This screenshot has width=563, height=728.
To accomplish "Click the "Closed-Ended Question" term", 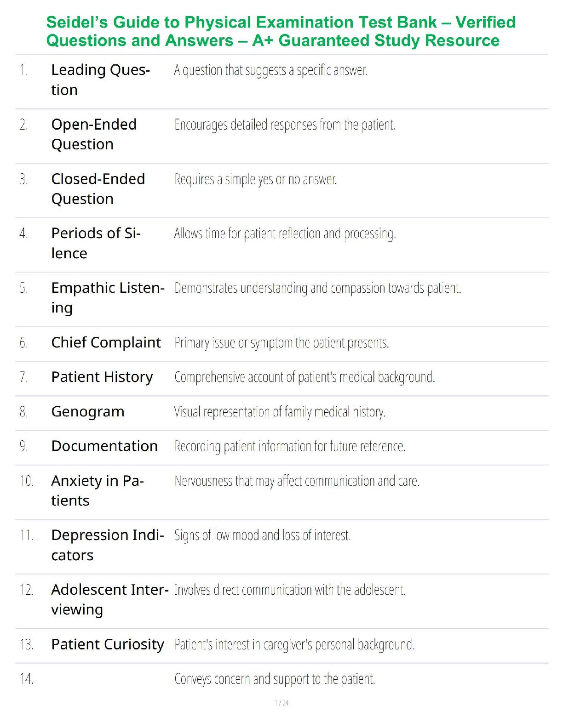I will [98, 188].
